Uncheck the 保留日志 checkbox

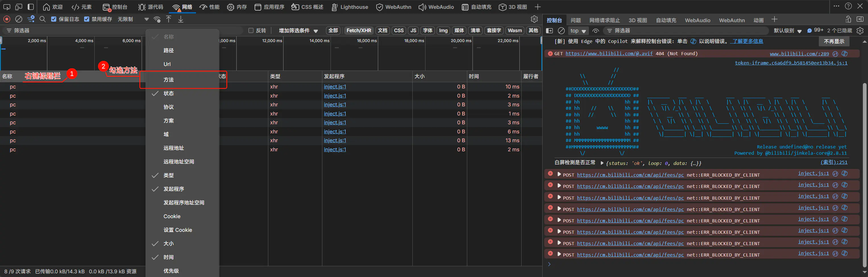click(54, 19)
